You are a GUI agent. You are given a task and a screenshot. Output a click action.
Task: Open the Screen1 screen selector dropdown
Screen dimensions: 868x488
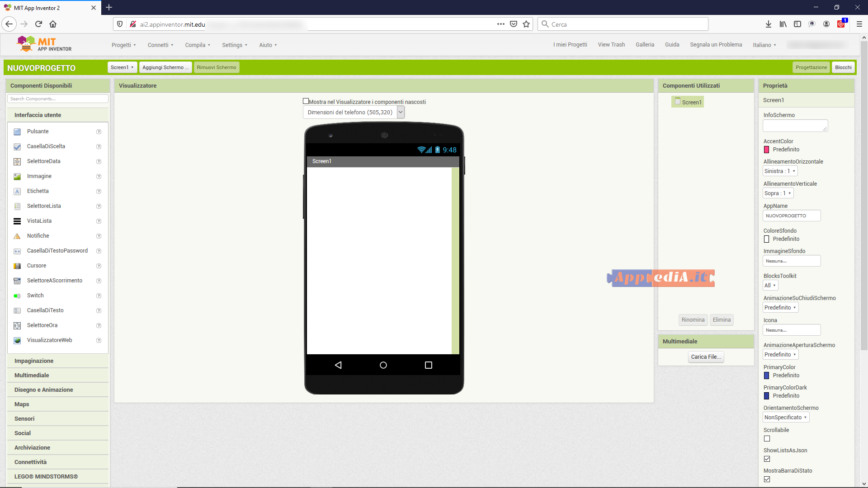pyautogui.click(x=122, y=67)
